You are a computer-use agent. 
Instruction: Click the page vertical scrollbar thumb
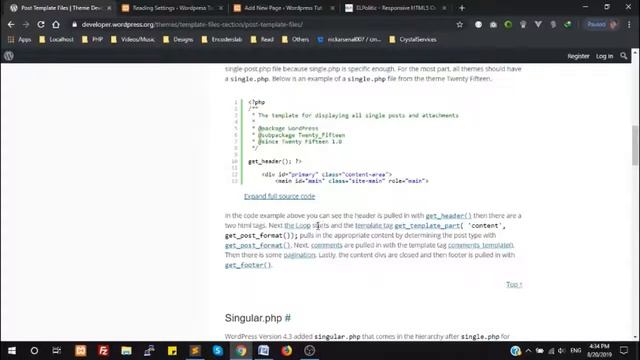[635, 145]
